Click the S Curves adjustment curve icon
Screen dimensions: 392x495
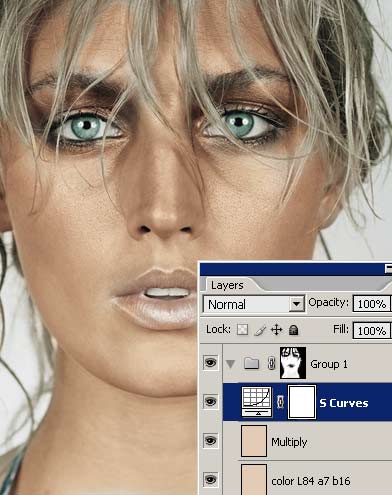pyautogui.click(x=257, y=402)
